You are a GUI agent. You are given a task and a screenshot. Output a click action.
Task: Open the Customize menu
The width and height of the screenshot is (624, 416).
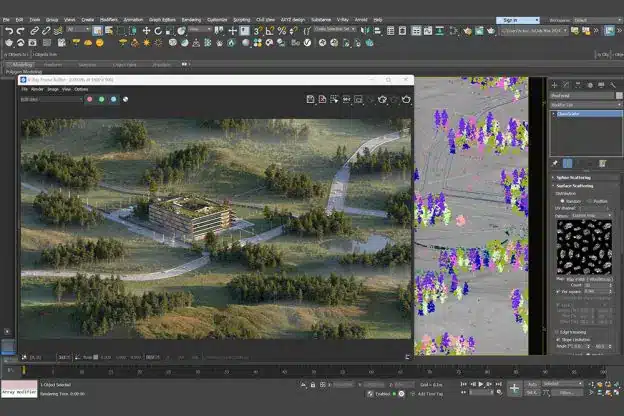coord(217,20)
